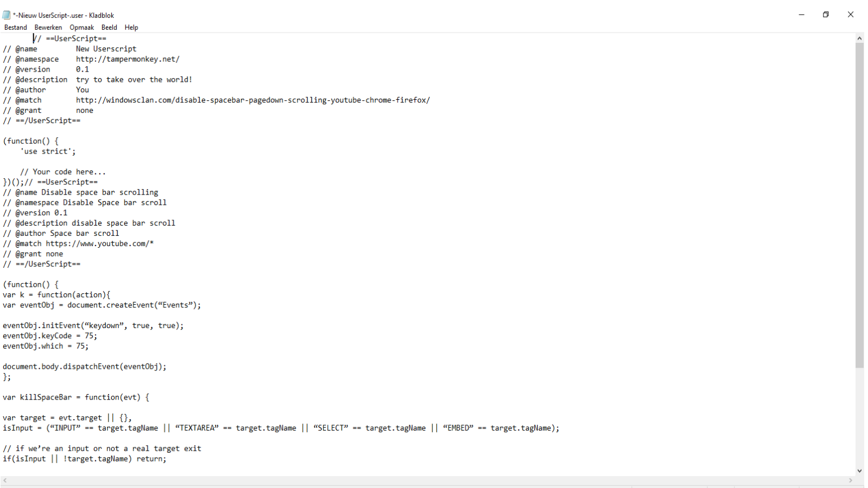This screenshot has height=488, width=868.
Task: Click 'if(isInput || !target.tagName) return;' line
Action: click(85, 459)
